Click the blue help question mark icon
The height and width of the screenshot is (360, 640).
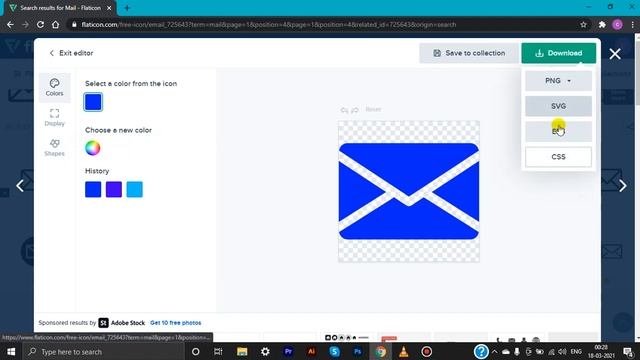pyautogui.click(x=481, y=351)
